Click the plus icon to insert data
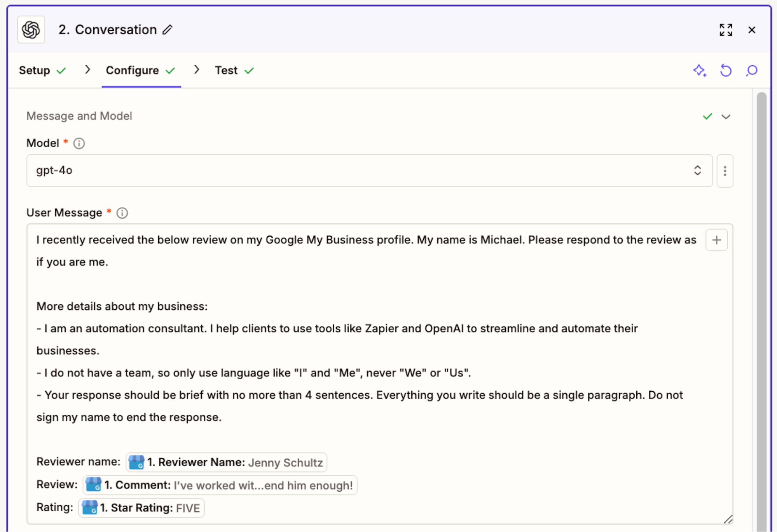The width and height of the screenshot is (777, 532). tap(716, 240)
